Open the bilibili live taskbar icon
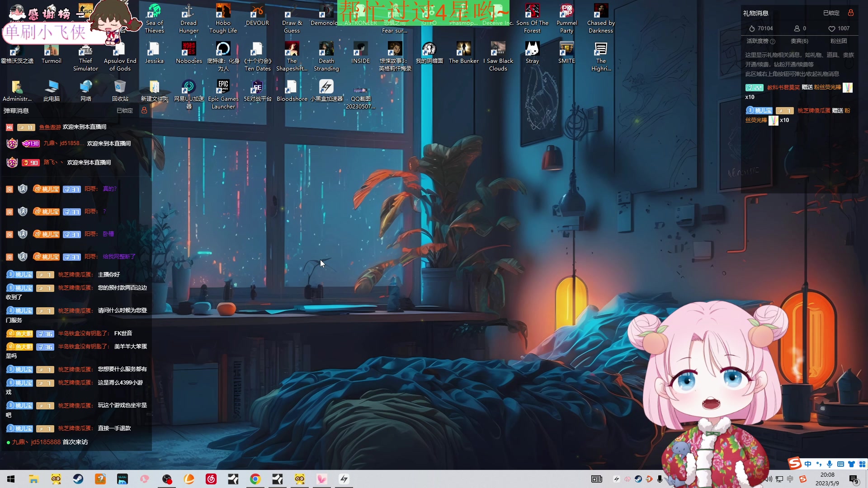 [123, 479]
